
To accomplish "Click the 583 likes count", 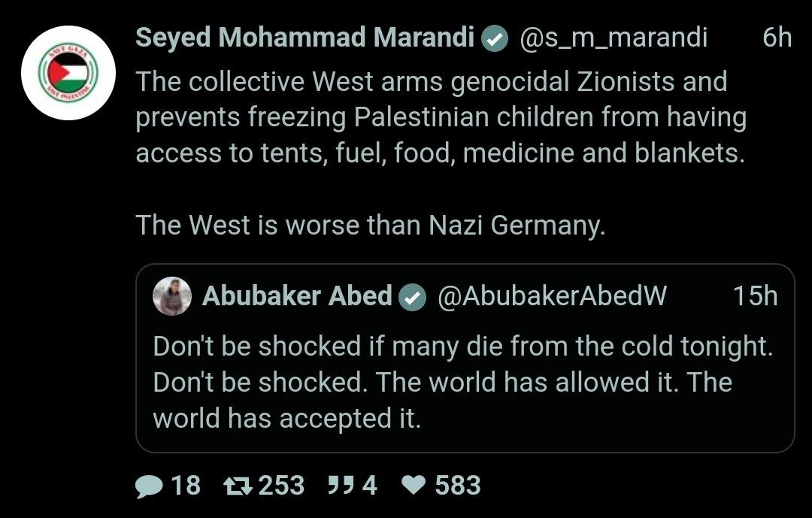I will coord(457,486).
